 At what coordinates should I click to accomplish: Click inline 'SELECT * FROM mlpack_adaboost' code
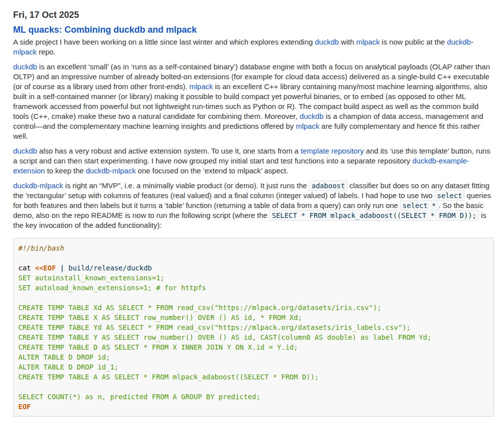[x=374, y=215]
